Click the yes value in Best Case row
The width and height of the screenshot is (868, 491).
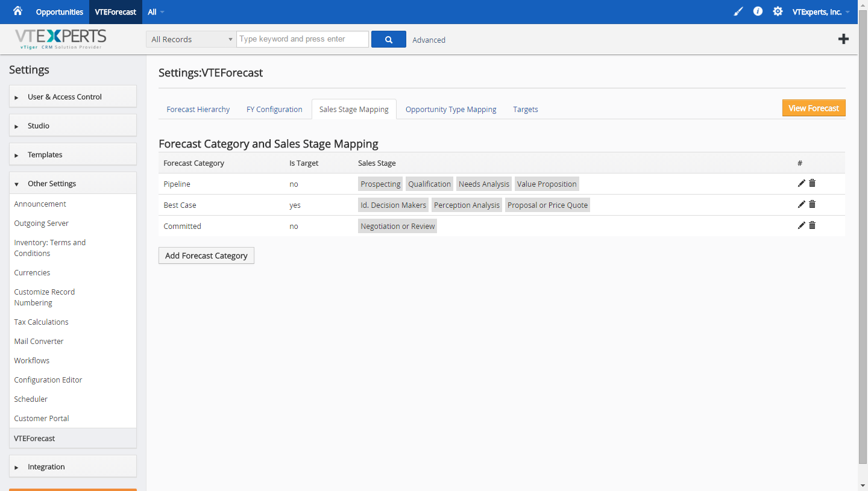point(295,205)
